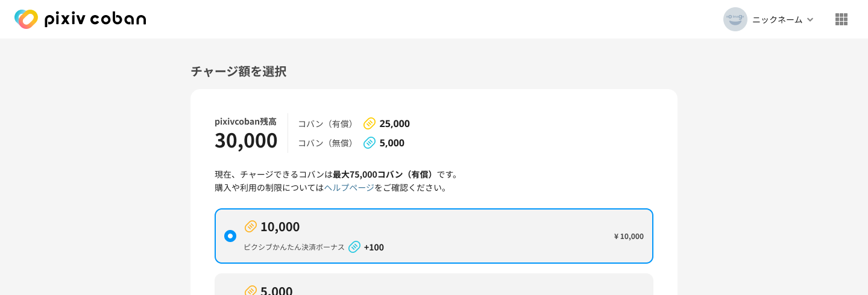Click the coin icon in the 5,000 option
Viewport: 868px width, 295px height.
pos(251,291)
